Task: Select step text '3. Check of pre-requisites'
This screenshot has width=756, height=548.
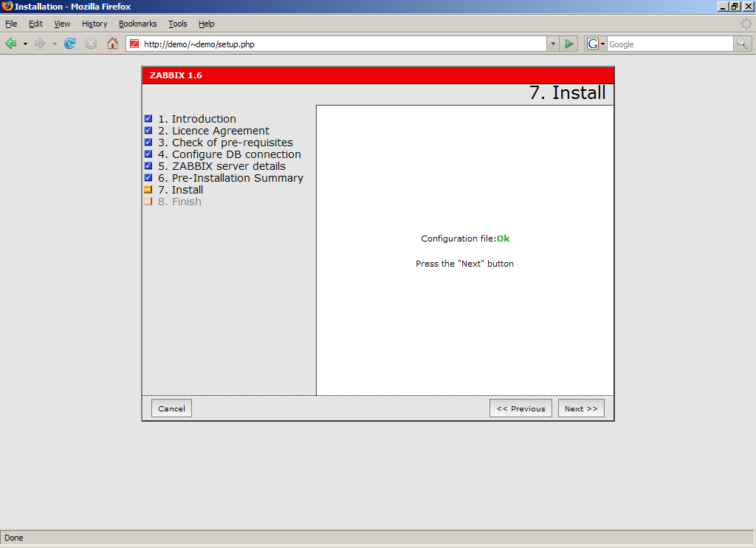Action: point(226,143)
